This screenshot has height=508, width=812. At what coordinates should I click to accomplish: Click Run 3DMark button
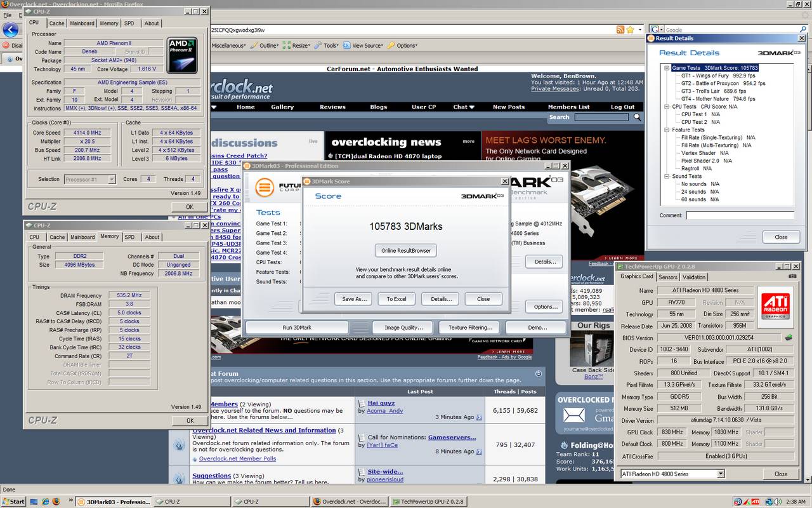pyautogui.click(x=297, y=328)
